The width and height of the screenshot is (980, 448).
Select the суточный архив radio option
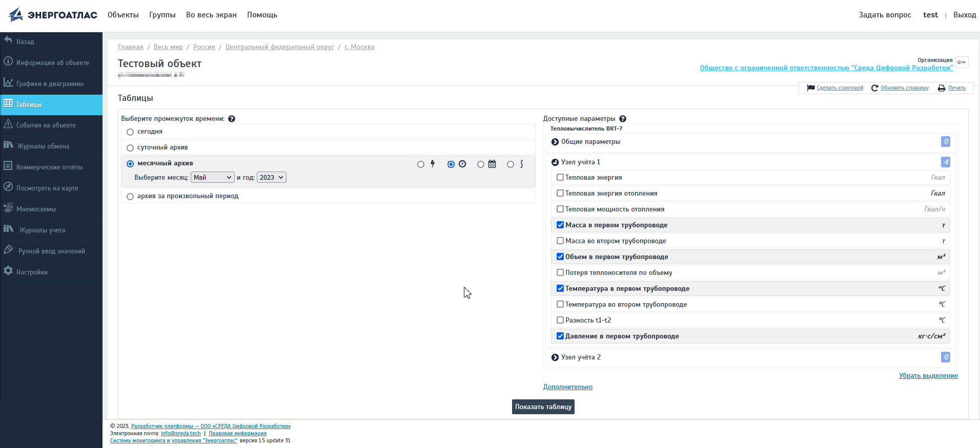[x=130, y=148]
